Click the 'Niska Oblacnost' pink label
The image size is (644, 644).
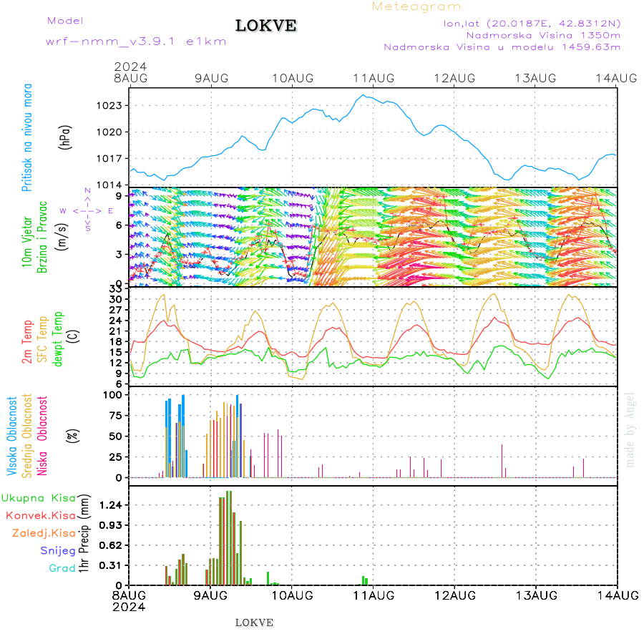click(x=42, y=436)
